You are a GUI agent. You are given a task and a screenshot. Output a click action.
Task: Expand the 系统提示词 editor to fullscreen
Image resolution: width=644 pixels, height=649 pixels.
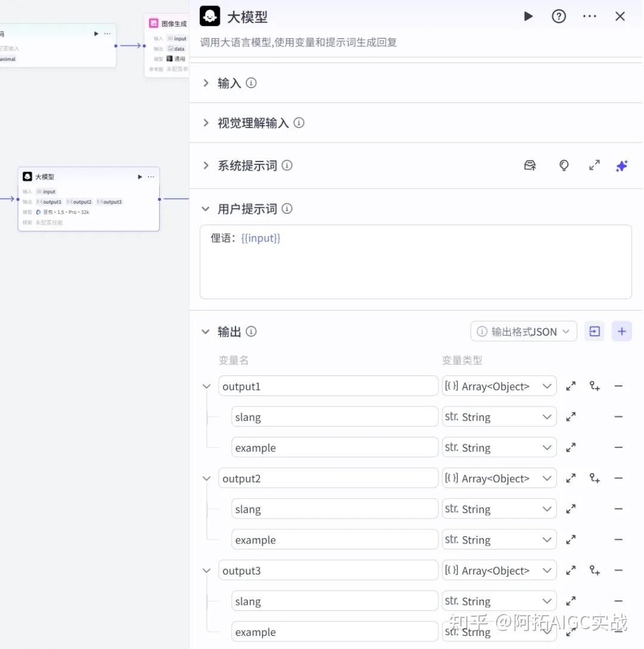[x=594, y=166]
